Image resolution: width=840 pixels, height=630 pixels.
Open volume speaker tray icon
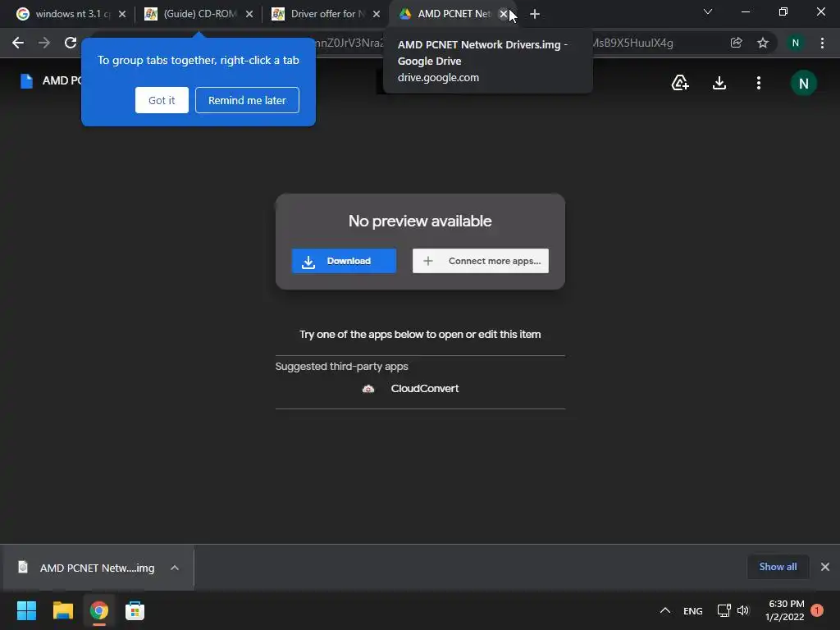click(743, 610)
